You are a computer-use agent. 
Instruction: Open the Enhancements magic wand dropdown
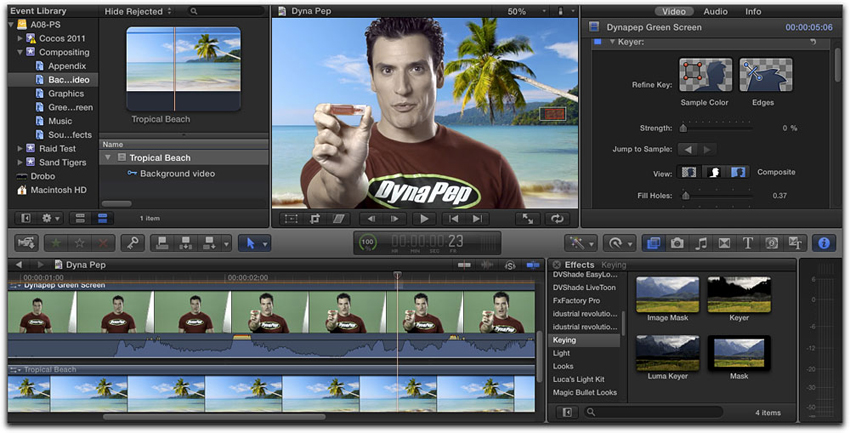pos(581,243)
